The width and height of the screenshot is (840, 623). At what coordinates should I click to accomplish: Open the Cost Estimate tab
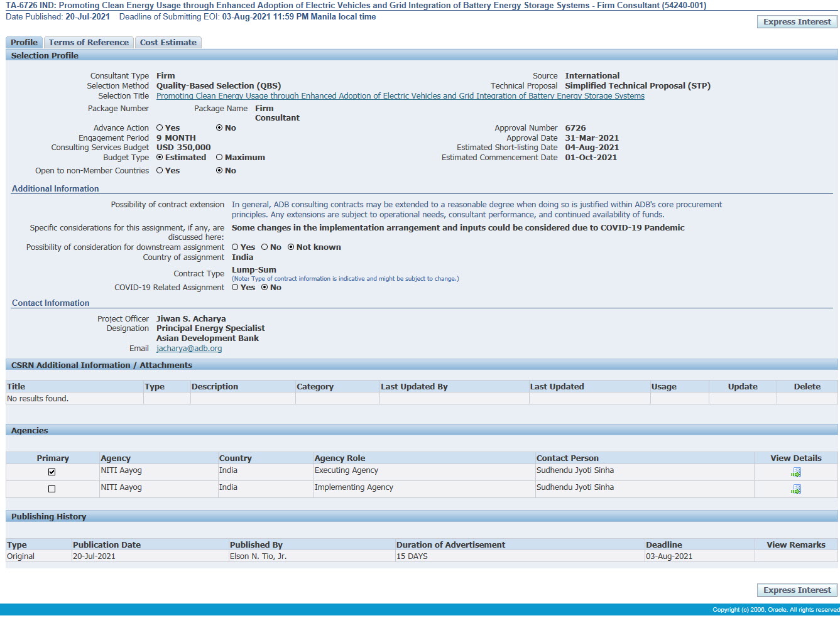point(168,42)
